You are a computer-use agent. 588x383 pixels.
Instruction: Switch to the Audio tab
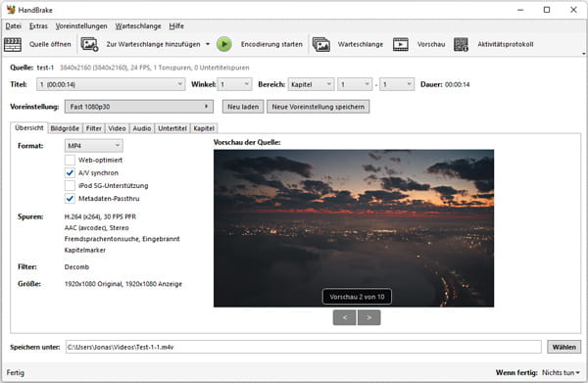142,128
